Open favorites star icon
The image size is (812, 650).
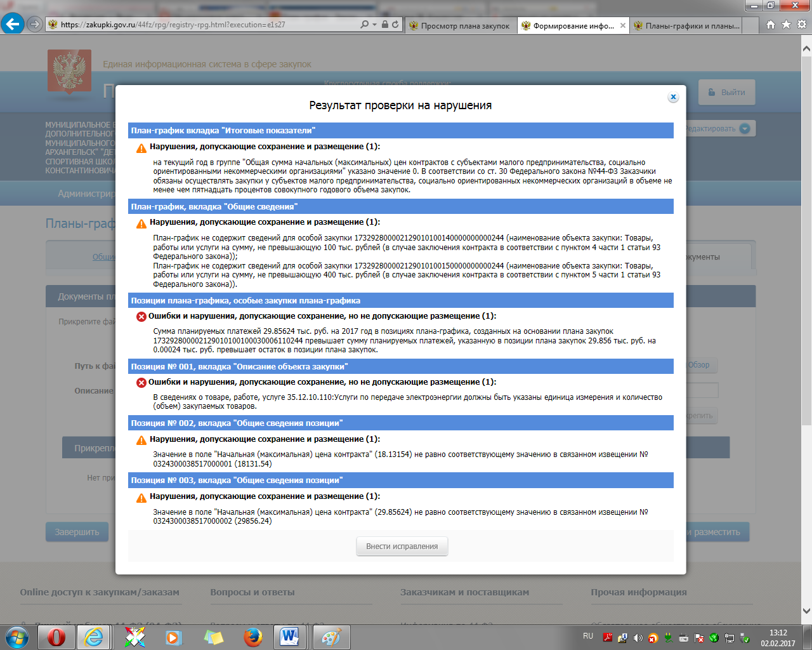pos(786,25)
